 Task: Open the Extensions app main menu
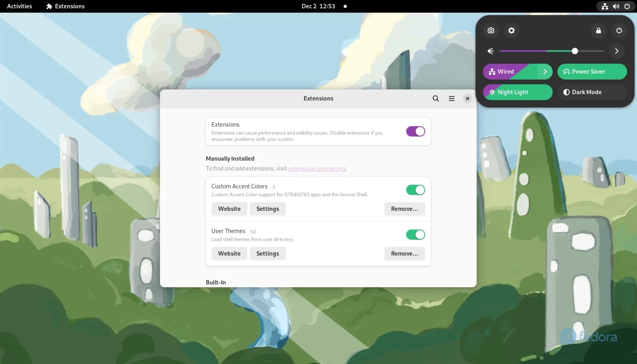click(451, 98)
